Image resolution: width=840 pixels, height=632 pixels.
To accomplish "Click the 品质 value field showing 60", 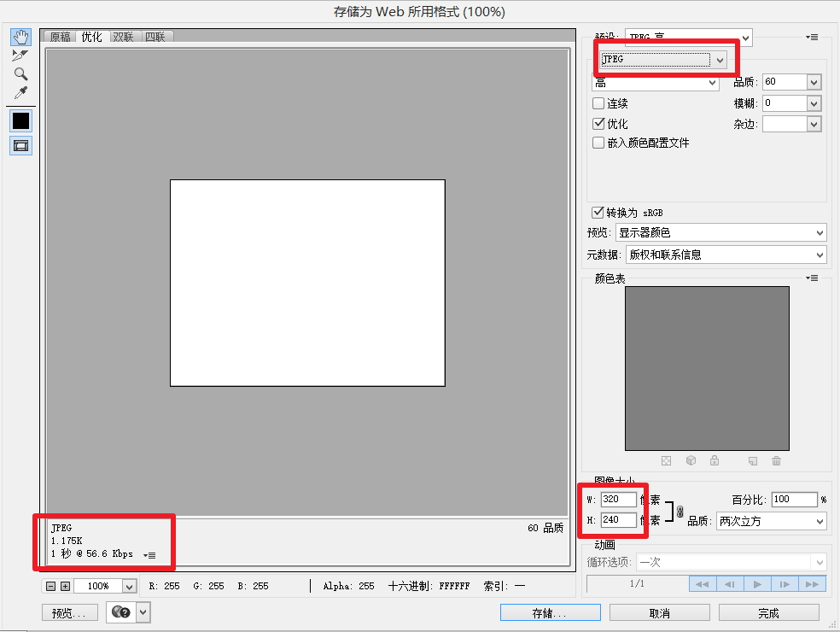I will point(785,81).
